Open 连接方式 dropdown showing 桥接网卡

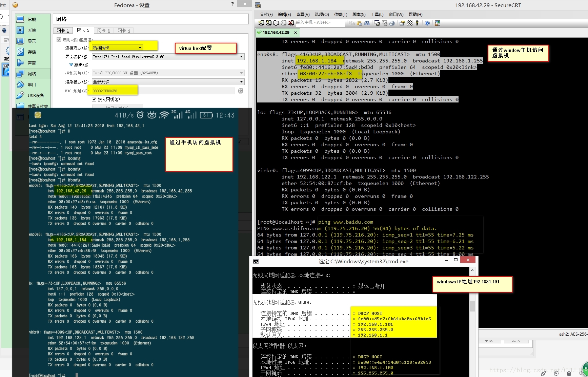pos(118,48)
